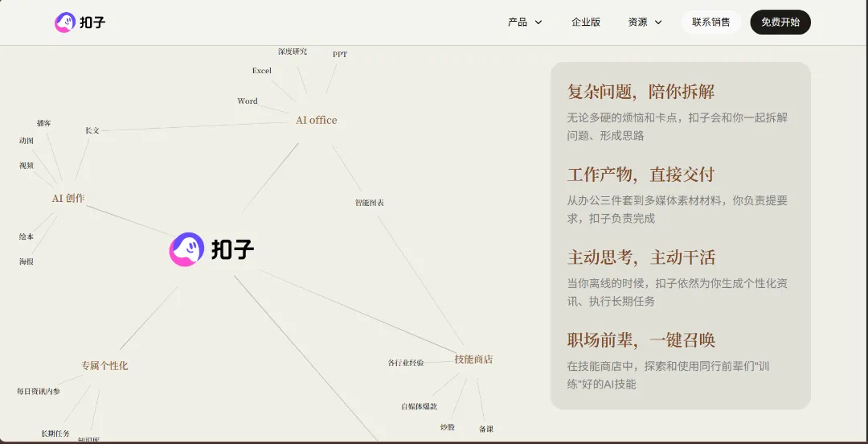Click the 每日资讯内参 label

pyautogui.click(x=39, y=392)
